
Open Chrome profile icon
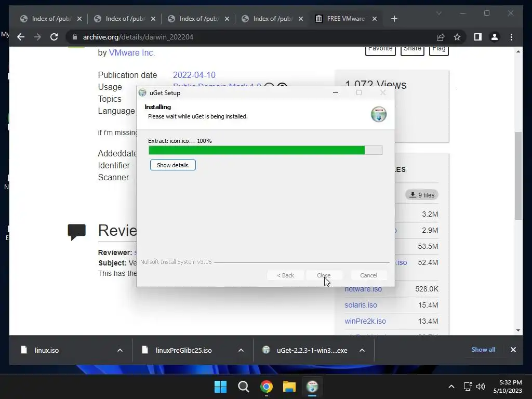(x=495, y=37)
